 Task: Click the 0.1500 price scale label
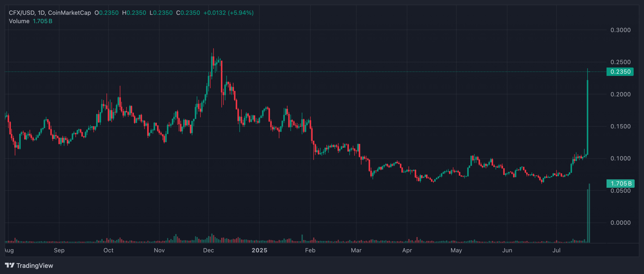620,126
